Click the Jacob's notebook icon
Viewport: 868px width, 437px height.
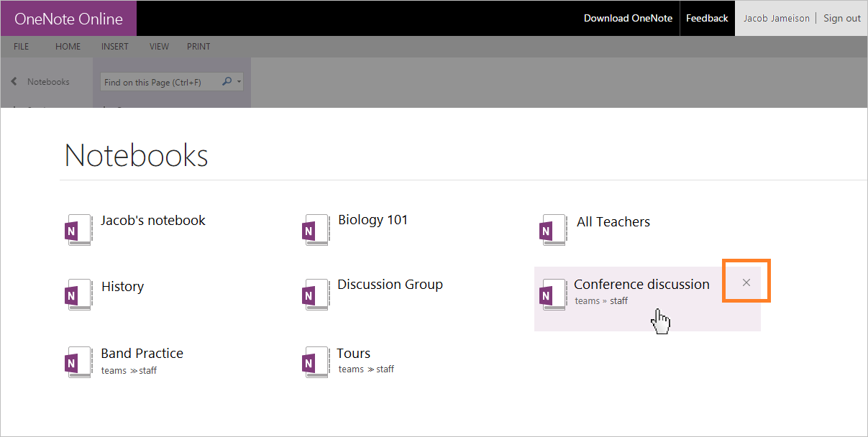(x=79, y=230)
